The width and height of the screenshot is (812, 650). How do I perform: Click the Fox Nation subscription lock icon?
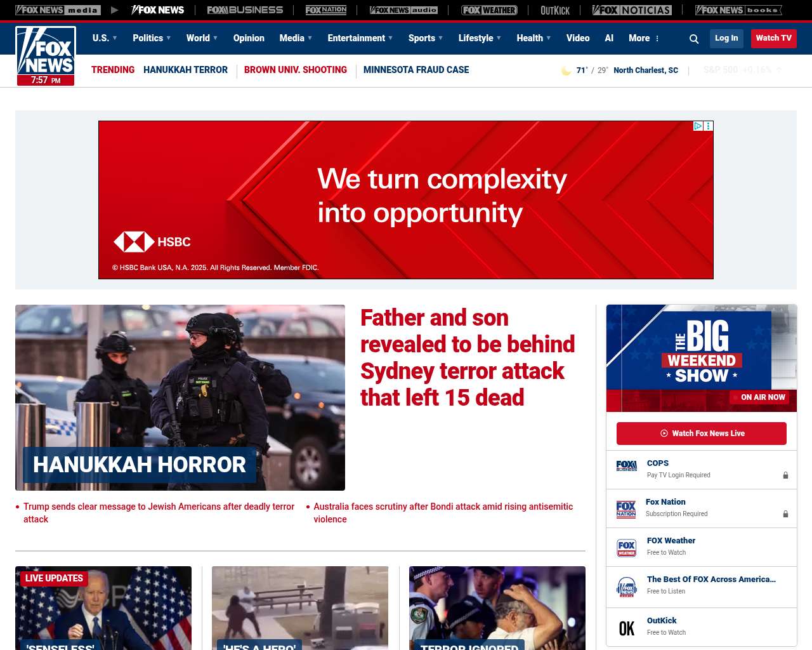[785, 514]
